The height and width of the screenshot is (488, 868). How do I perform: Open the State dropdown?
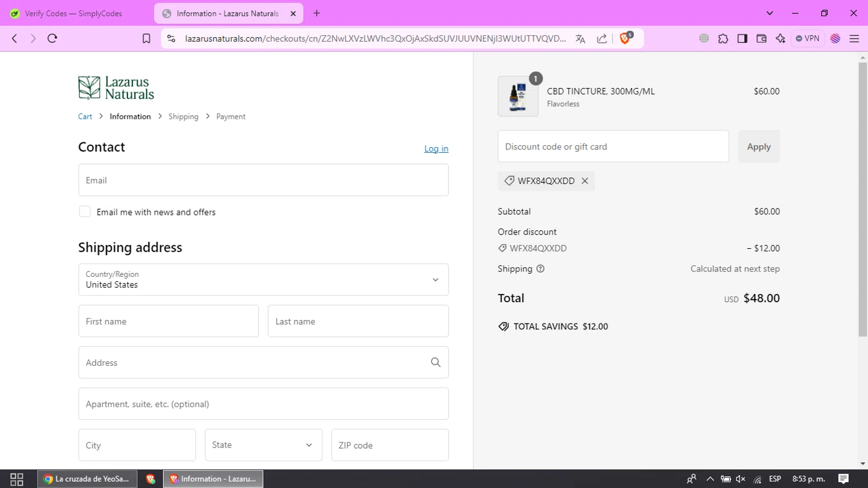pos(263,445)
